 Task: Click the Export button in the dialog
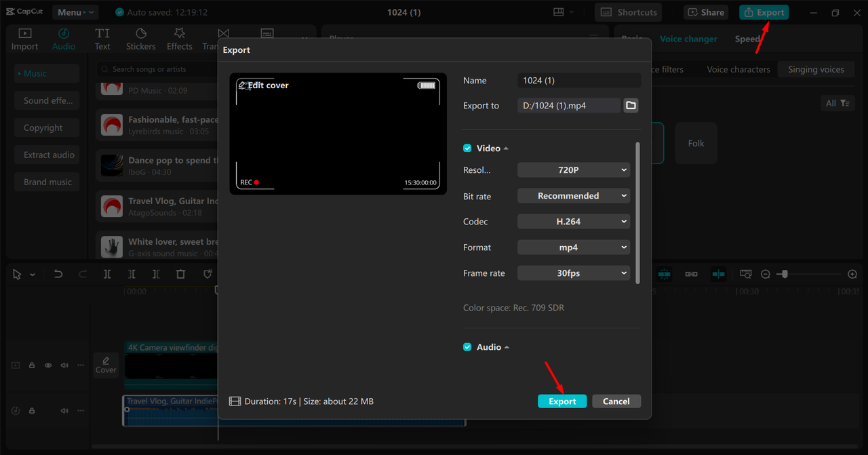click(x=562, y=401)
